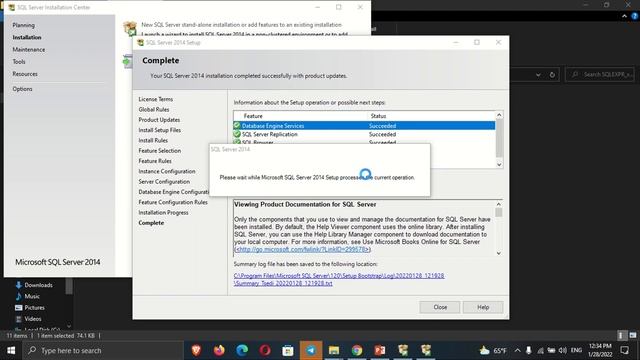Click the green check icon for Database Engine Services
Viewport: 640px width, 360px height.
point(237,125)
